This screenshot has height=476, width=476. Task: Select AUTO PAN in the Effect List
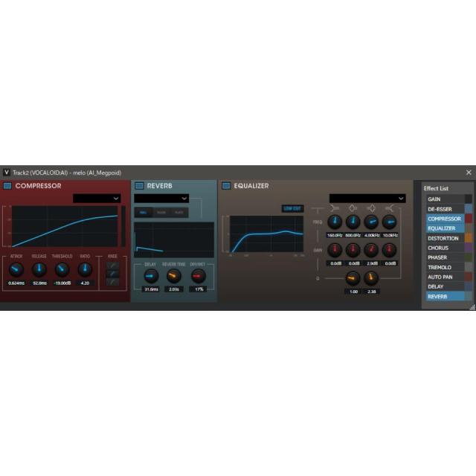pyautogui.click(x=446, y=277)
